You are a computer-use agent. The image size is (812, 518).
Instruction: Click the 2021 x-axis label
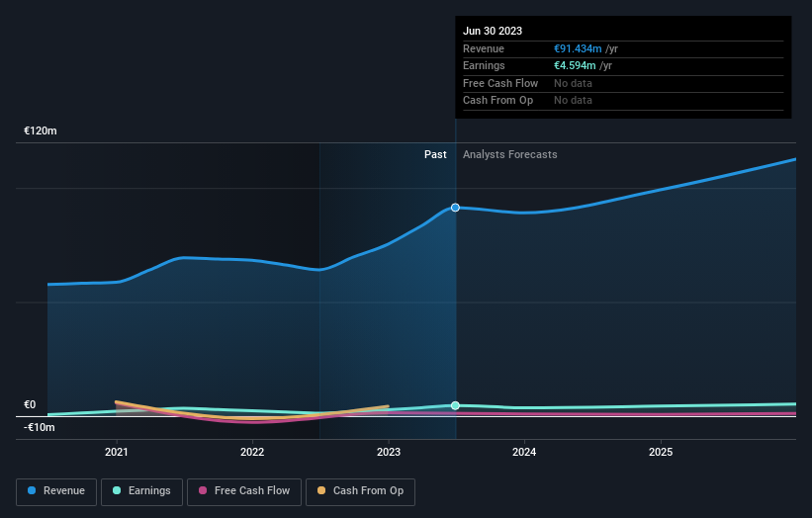point(117,453)
